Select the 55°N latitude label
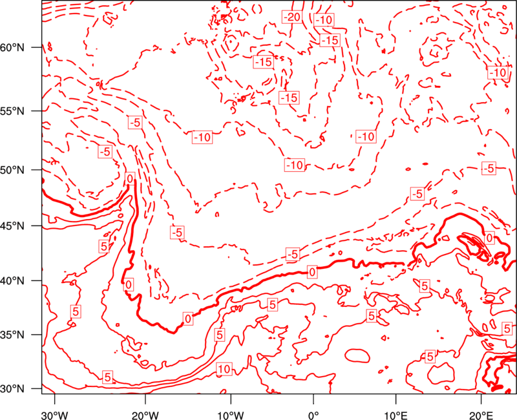The height and width of the screenshot is (420, 517). coord(12,111)
